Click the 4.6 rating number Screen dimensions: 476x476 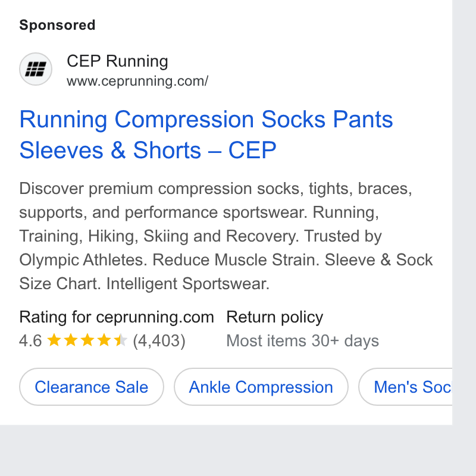click(x=30, y=340)
